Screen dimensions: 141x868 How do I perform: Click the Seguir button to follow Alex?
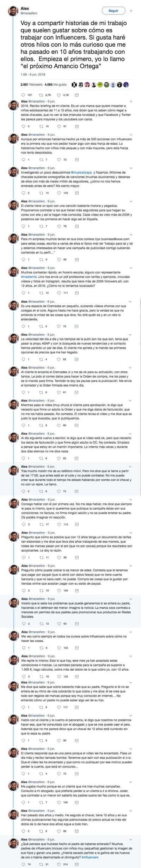point(114,11)
